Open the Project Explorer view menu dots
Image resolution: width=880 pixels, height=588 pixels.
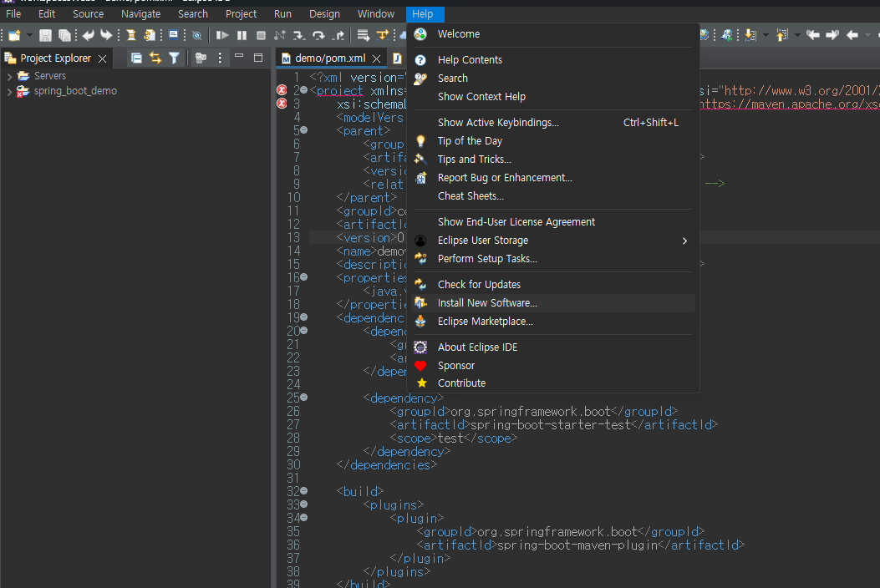coord(220,58)
